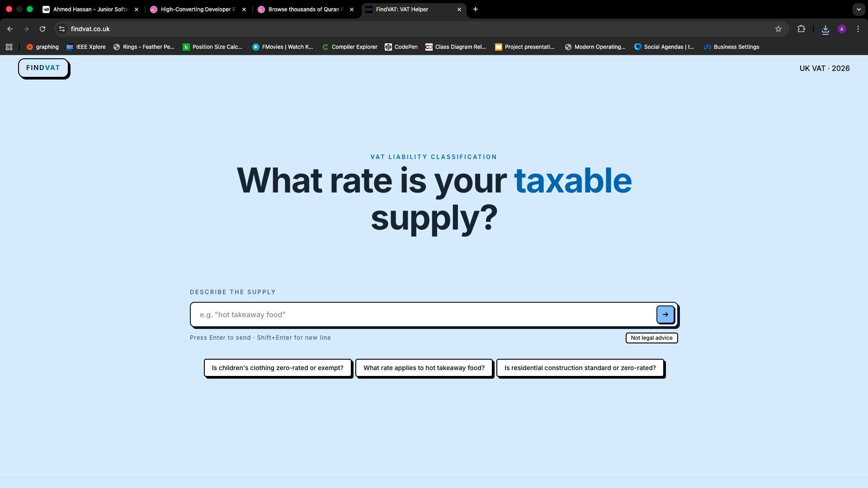Click the FINDVAT logo
Viewport: 868px width, 488px height.
pos(43,68)
